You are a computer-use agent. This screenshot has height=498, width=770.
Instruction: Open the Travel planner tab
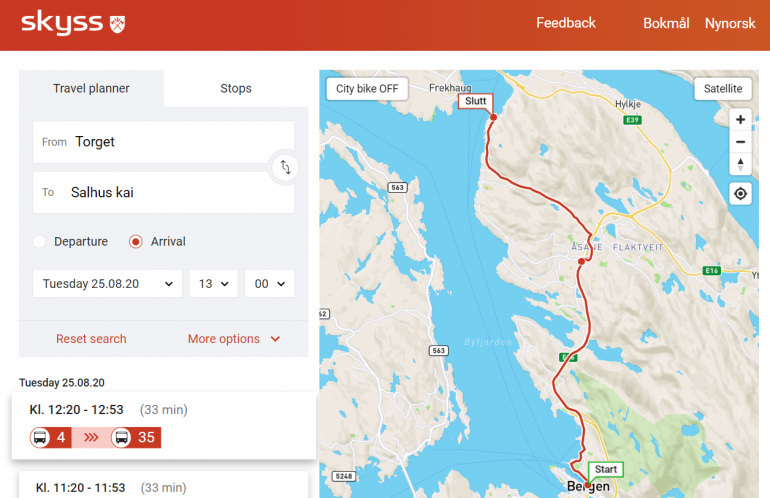click(x=91, y=88)
